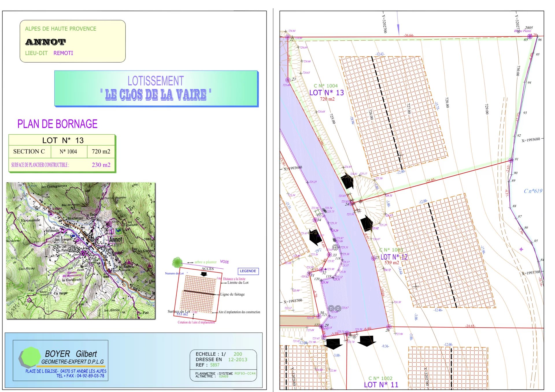Click the purple diamond marker near point 85
The width and height of the screenshot is (555, 392).
(x=521, y=249)
